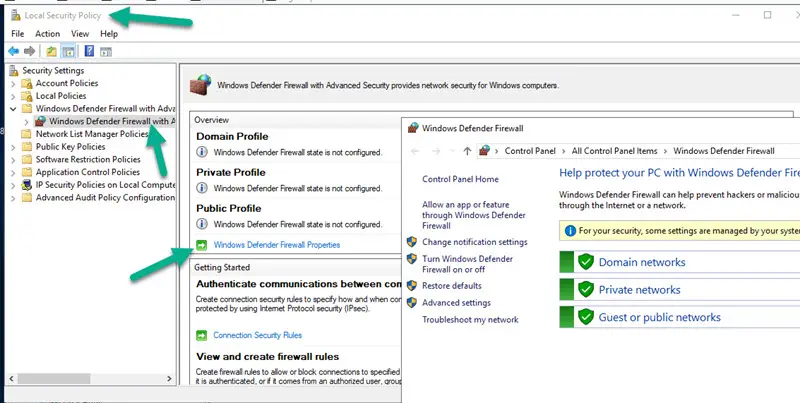Click All Control Panel Items breadcrumb
800x403 pixels.
(614, 151)
